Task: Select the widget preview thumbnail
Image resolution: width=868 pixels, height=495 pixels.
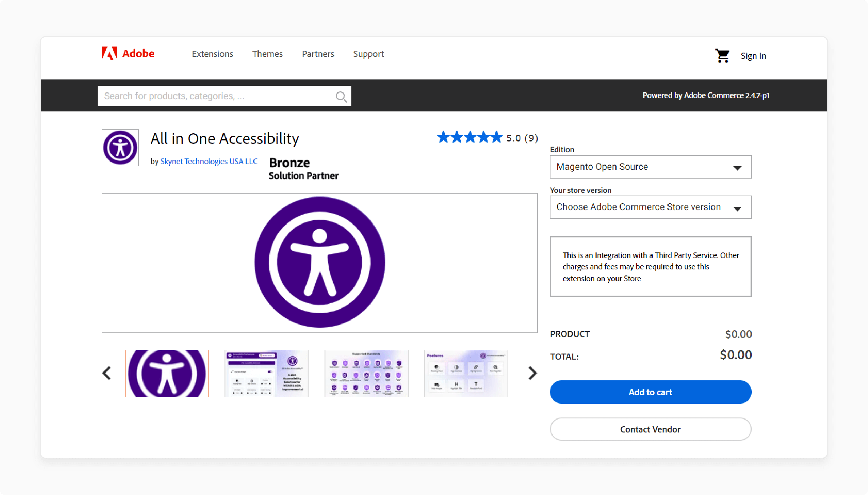Action: coord(266,373)
